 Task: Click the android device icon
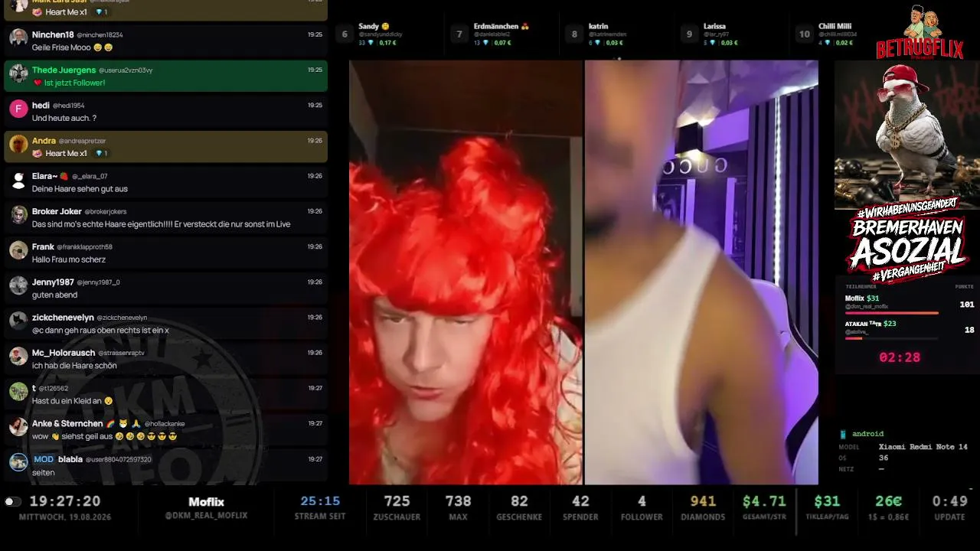(843, 434)
